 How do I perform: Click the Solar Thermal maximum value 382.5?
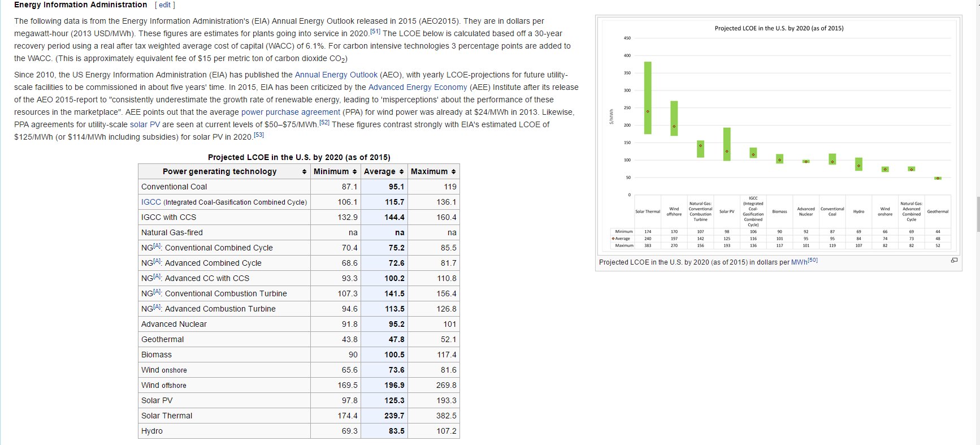[x=446, y=416]
